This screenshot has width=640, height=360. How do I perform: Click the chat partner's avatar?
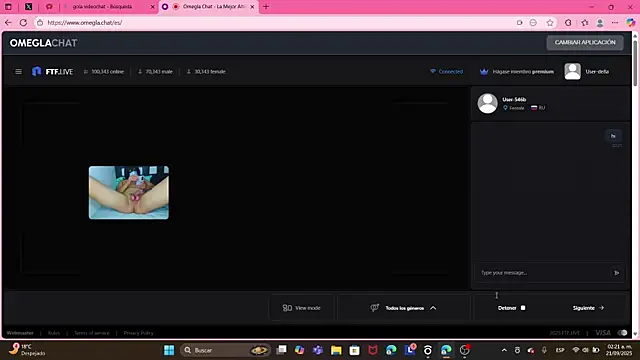[488, 103]
